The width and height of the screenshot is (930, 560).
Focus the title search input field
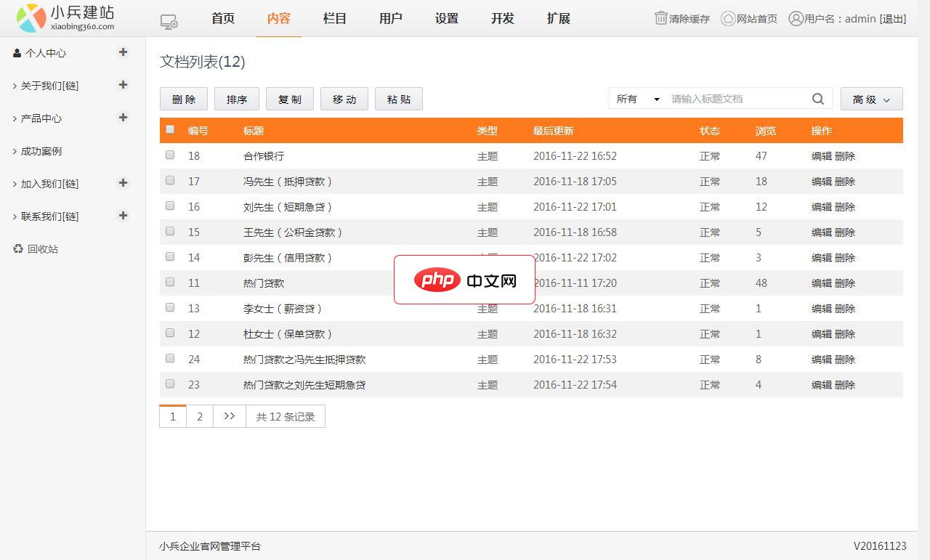[x=737, y=99]
